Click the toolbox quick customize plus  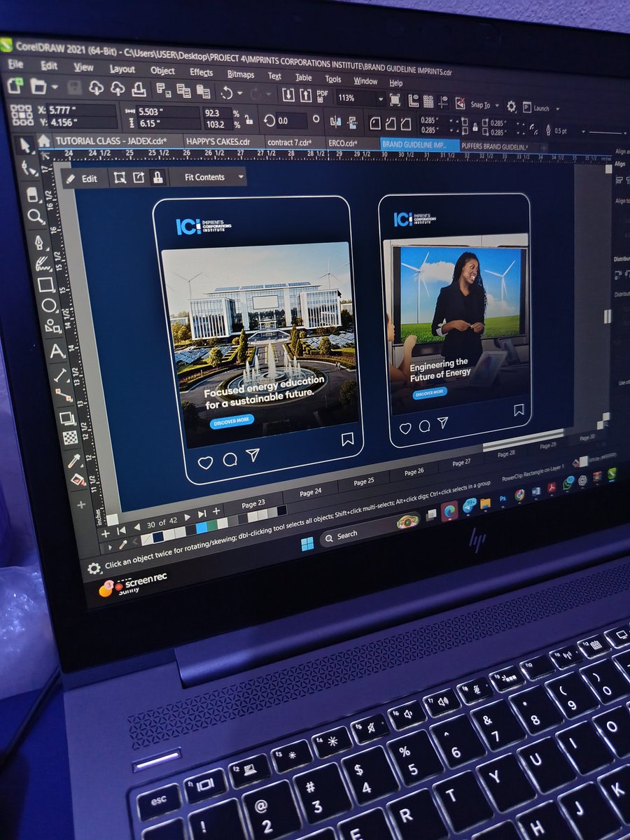click(81, 504)
